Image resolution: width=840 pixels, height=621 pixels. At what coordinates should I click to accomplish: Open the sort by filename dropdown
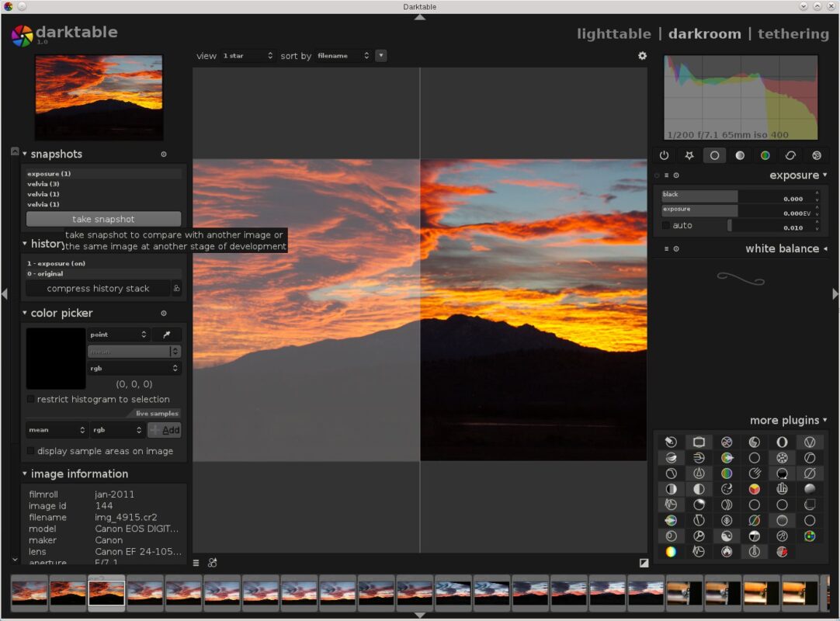pos(343,56)
